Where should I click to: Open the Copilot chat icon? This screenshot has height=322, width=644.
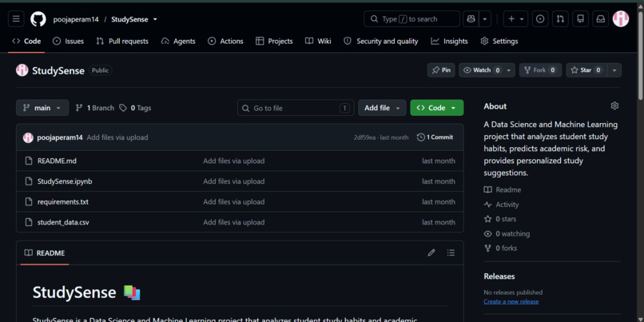pyautogui.click(x=471, y=19)
